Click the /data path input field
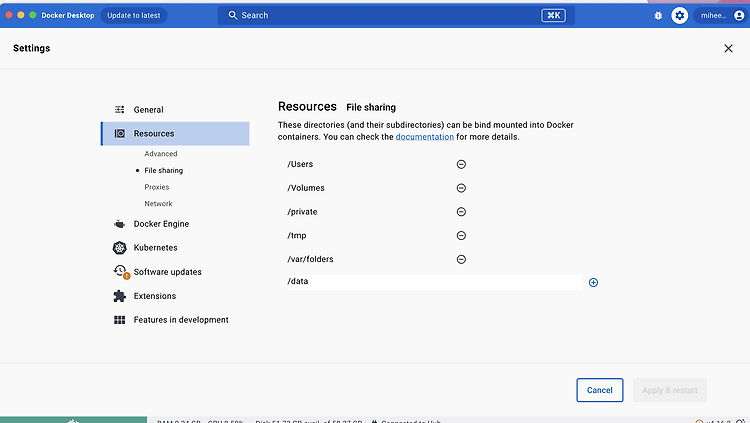750x423 pixels. coord(434,282)
